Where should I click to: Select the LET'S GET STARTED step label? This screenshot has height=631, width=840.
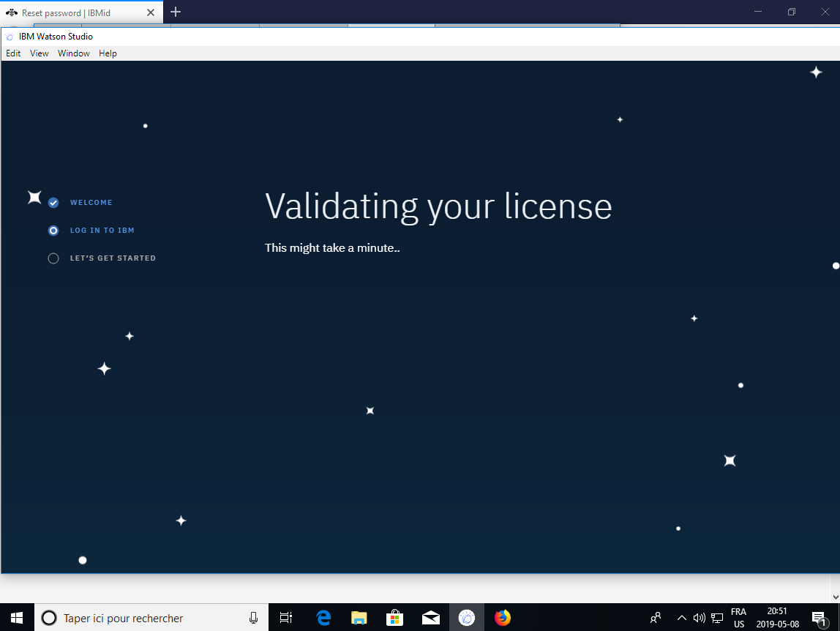113,258
